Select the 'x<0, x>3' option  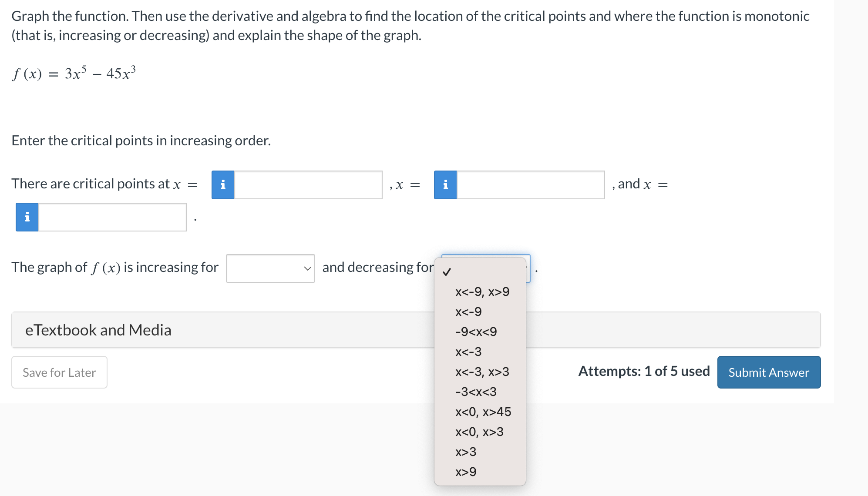tap(479, 432)
